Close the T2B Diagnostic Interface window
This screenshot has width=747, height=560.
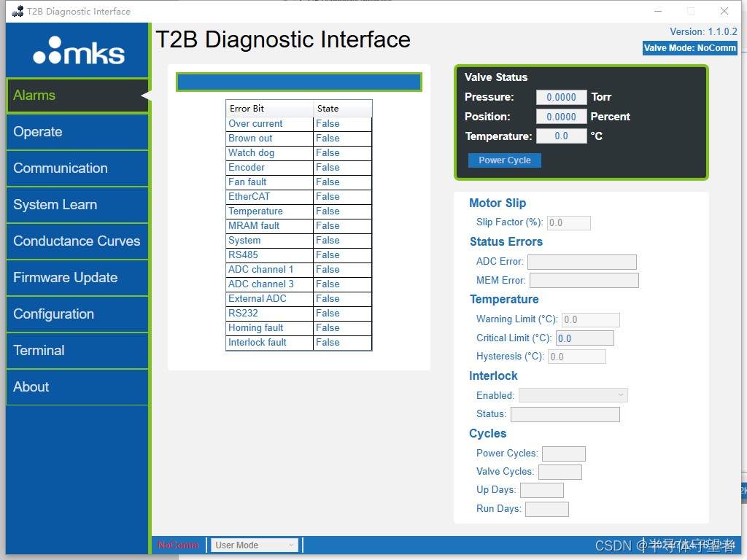point(724,11)
